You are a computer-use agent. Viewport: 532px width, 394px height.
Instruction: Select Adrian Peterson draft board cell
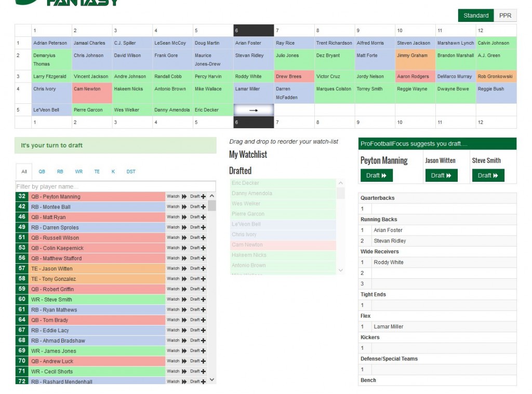[x=51, y=43]
